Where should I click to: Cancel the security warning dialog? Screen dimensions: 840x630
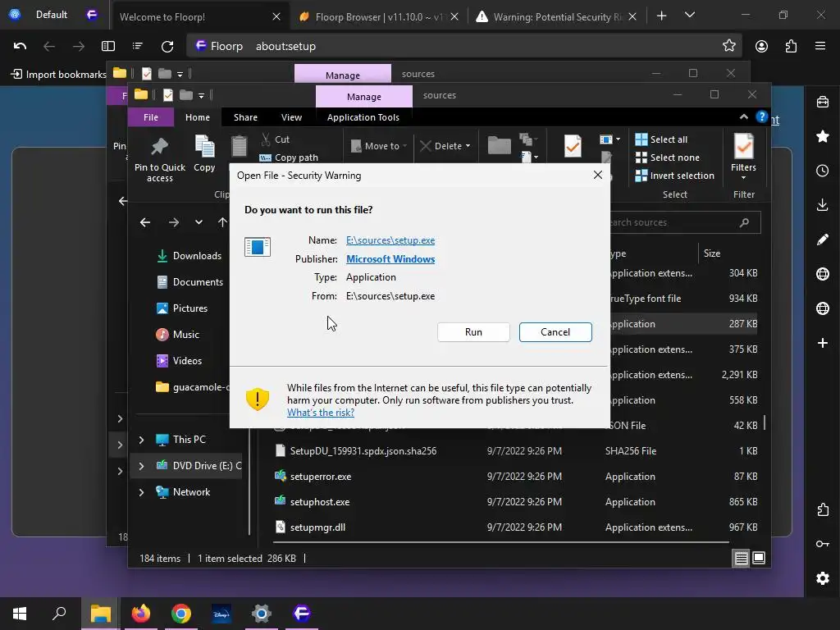point(555,332)
